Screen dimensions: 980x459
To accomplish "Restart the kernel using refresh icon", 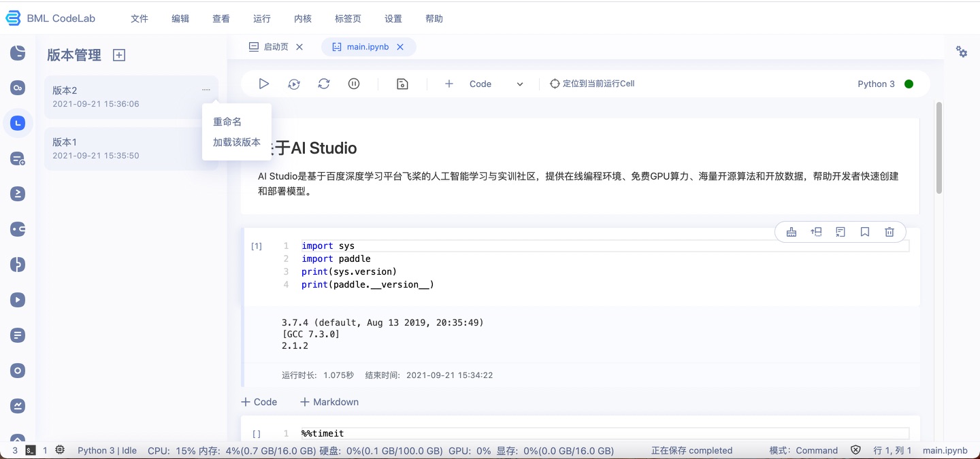I will (324, 84).
